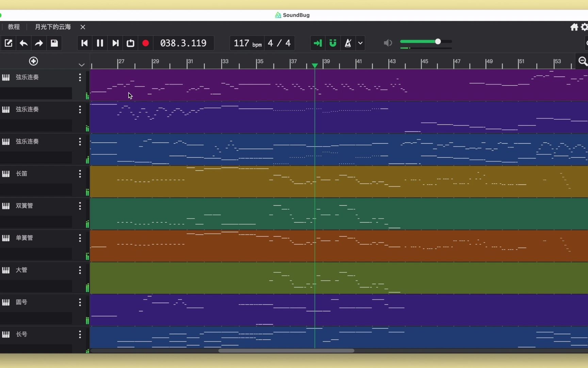Viewport: 588px width, 368px height.
Task: Toggle magnet snap to grid
Action: point(333,43)
